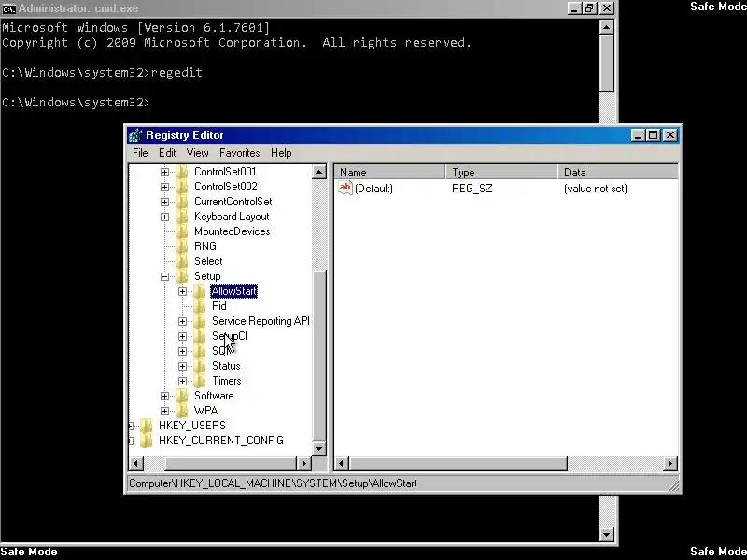Click cmd.exe window scroll down arrow

pos(606,534)
